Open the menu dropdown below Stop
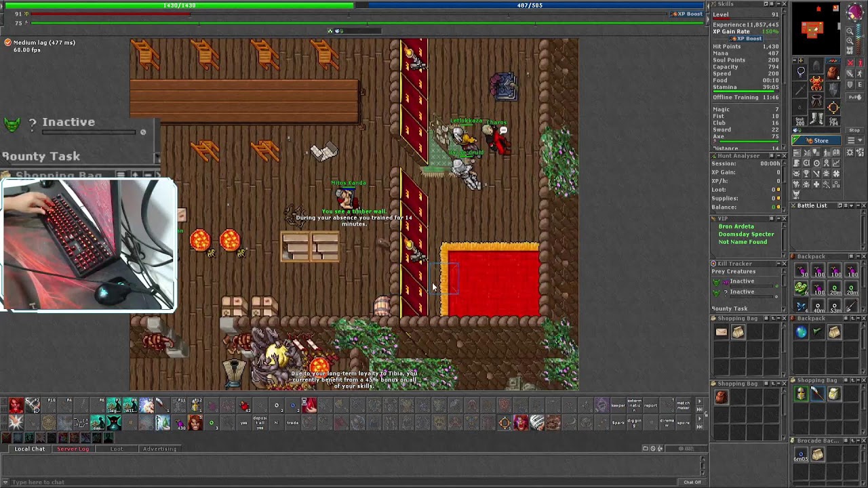This screenshot has height=488, width=868. pos(854,140)
